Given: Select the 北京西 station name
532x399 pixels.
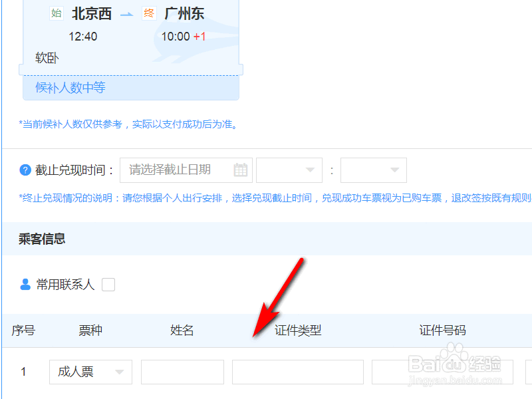Looking at the screenshot, I should pyautogui.click(x=92, y=14).
